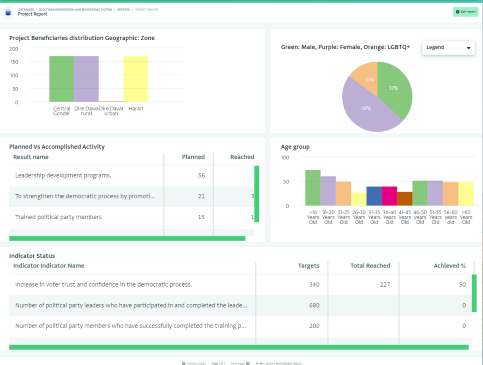Click the brown 41-45 Years Old bar
This screenshot has width=483, height=365.
tap(405, 199)
